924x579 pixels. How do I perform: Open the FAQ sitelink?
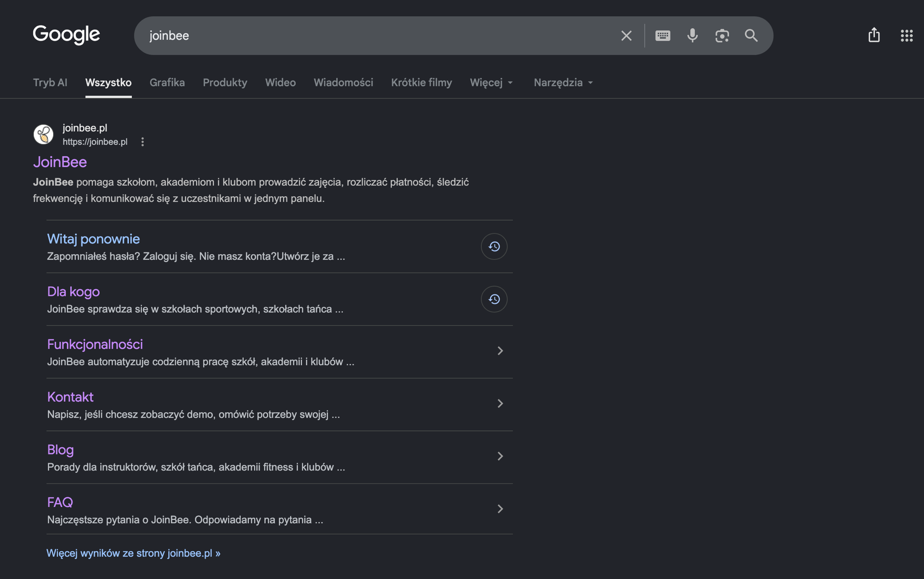click(60, 502)
